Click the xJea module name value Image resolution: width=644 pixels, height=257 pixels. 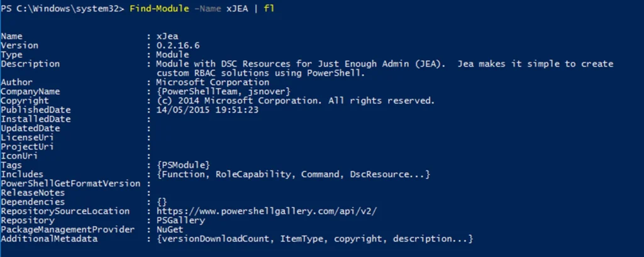tap(167, 36)
